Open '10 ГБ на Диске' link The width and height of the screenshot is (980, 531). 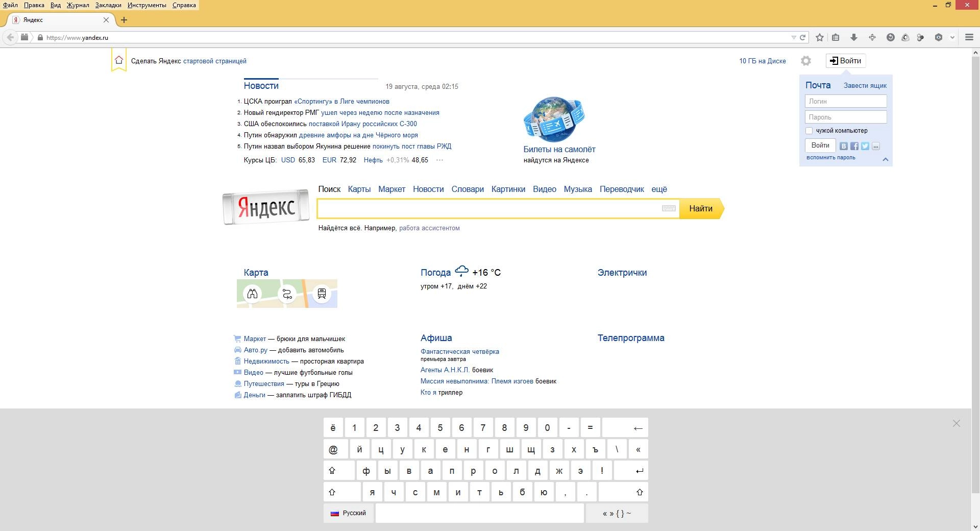[763, 61]
